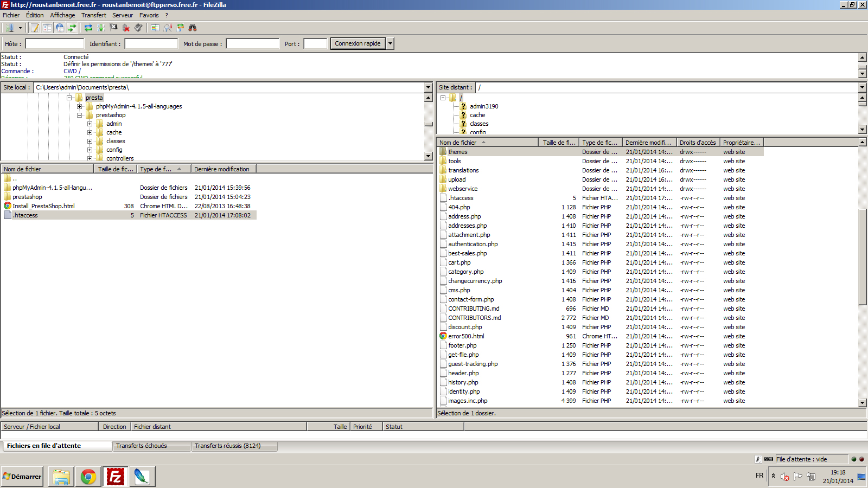Click the Identifiant input field

click(x=151, y=44)
